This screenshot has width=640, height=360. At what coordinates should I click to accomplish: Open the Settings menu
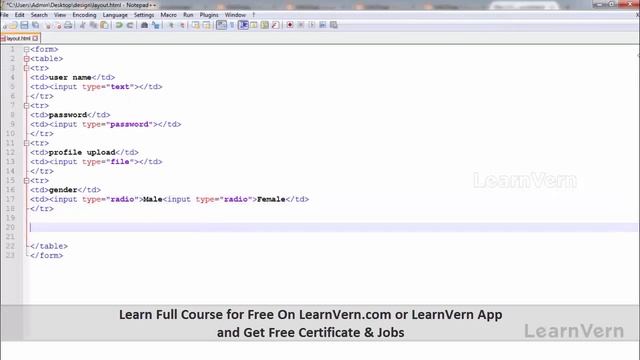click(x=144, y=15)
